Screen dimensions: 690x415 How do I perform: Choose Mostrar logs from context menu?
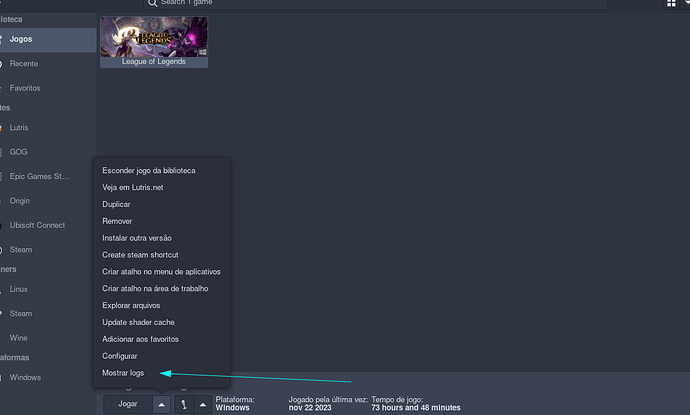124,373
